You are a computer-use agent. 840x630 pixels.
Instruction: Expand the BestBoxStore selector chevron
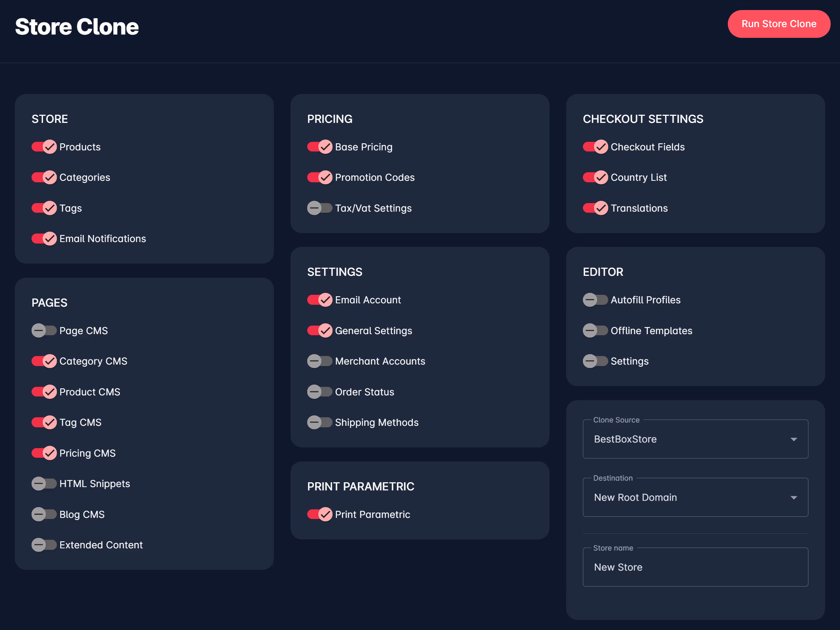click(x=794, y=439)
